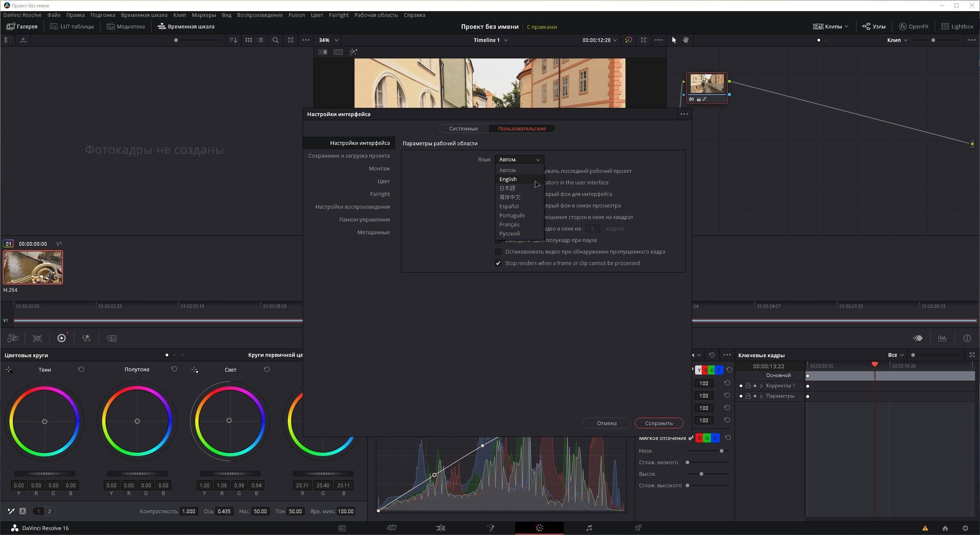Open timecode 00:00:12:28 dropdown
The height and width of the screenshot is (535, 980).
pyautogui.click(x=600, y=40)
